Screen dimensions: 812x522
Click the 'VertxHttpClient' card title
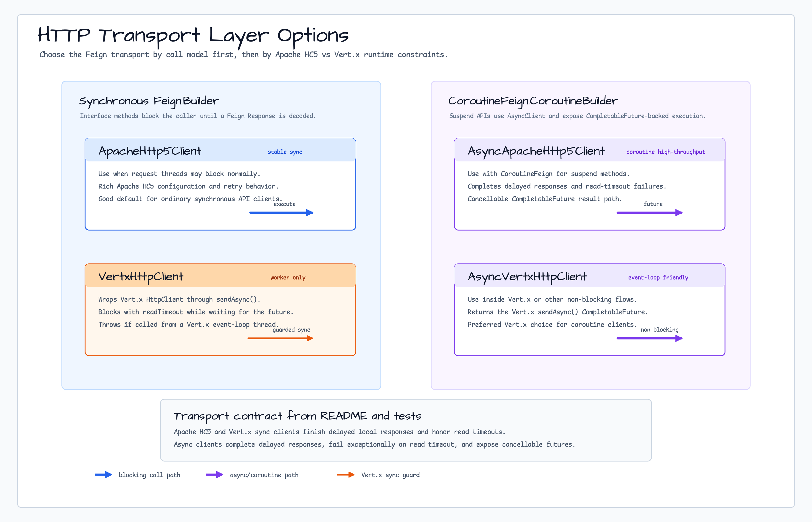pyautogui.click(x=141, y=277)
